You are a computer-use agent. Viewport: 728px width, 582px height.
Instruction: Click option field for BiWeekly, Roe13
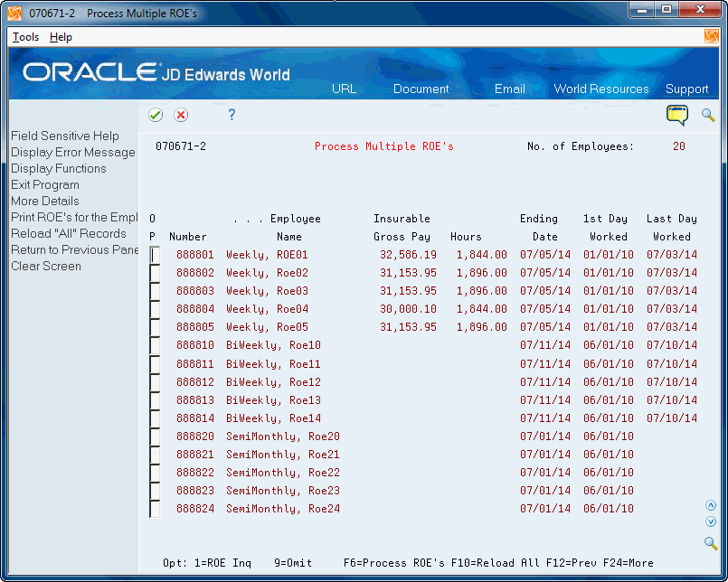[x=155, y=400]
